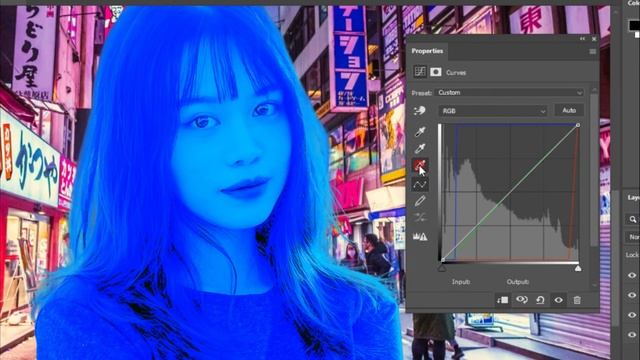
Task: Close the Properties panel
Action: (x=594, y=39)
